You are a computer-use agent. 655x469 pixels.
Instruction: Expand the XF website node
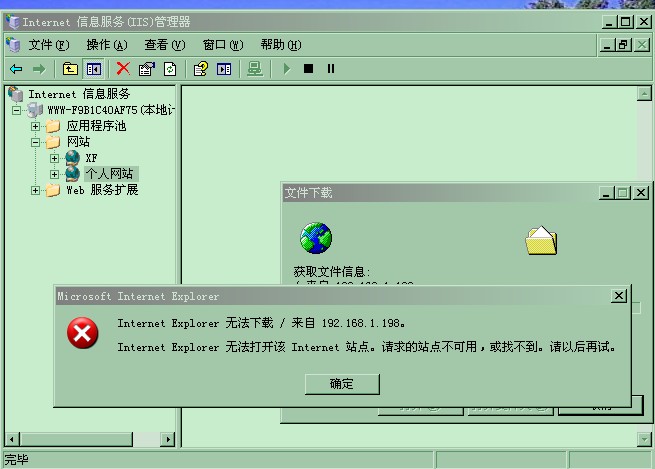[x=54, y=158]
